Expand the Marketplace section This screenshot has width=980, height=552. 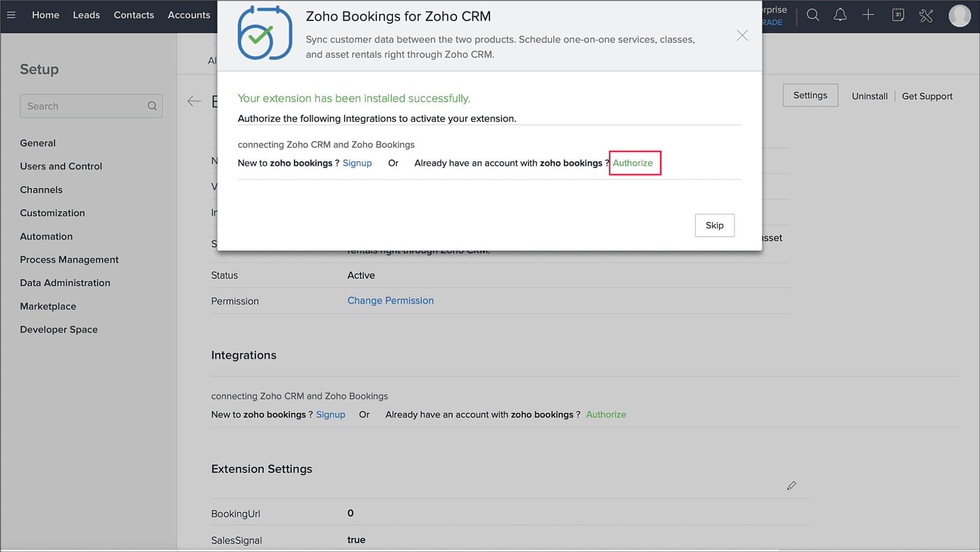[48, 306]
